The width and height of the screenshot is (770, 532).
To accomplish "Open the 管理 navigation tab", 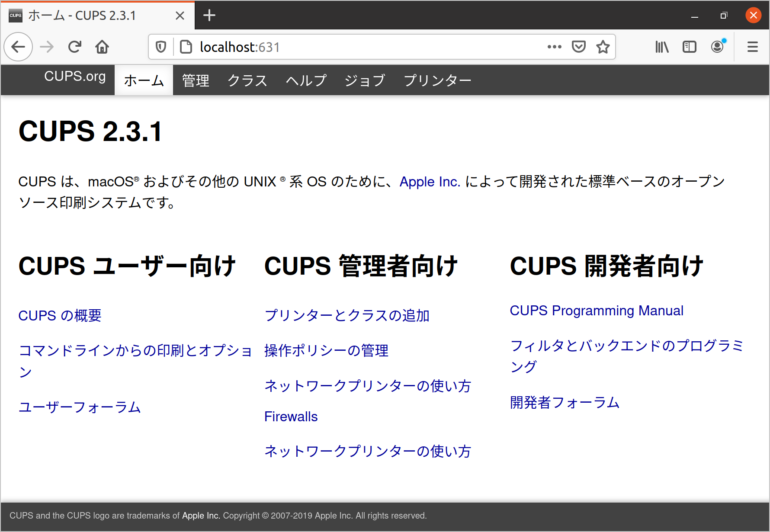I will tap(196, 80).
